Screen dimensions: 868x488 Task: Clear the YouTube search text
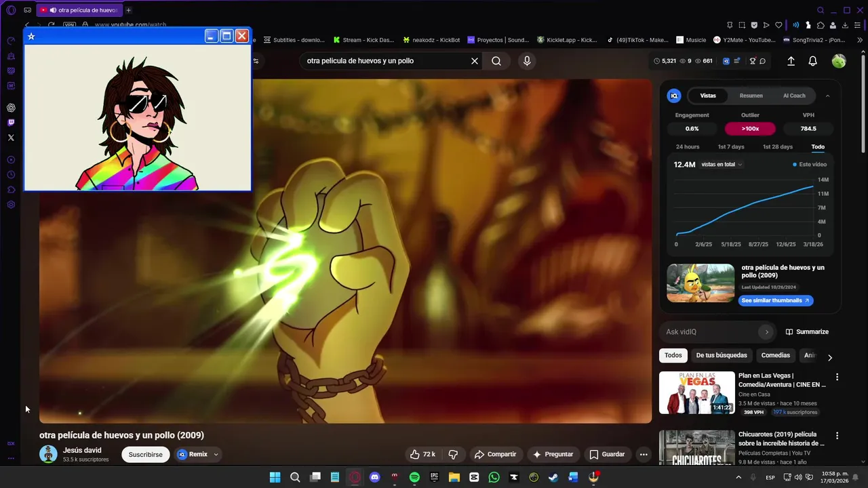(x=475, y=61)
